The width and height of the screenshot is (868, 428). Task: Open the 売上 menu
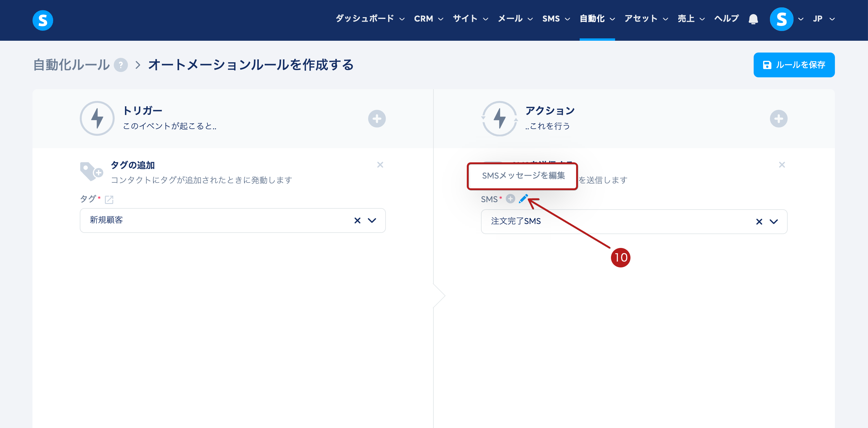[691, 19]
